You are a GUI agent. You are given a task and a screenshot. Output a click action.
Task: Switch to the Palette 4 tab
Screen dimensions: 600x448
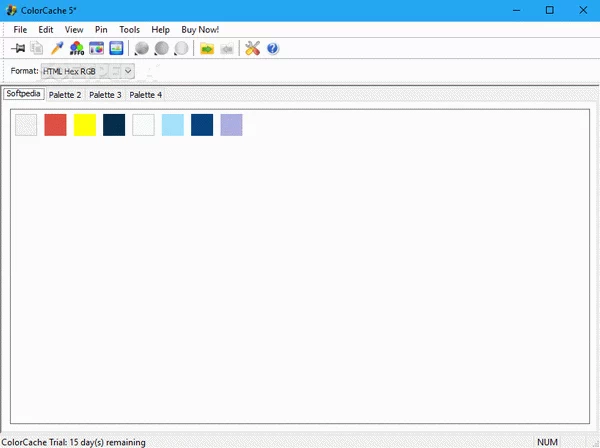click(145, 94)
